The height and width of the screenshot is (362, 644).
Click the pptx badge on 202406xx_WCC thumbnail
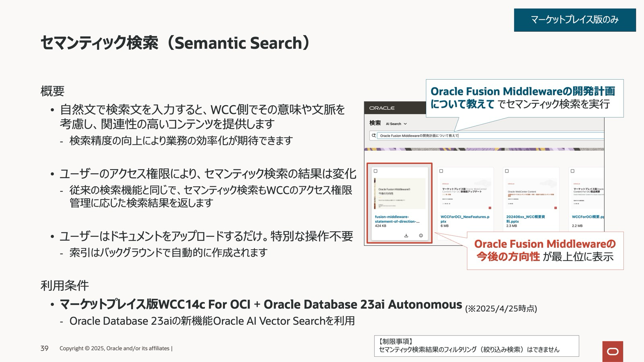click(x=555, y=208)
